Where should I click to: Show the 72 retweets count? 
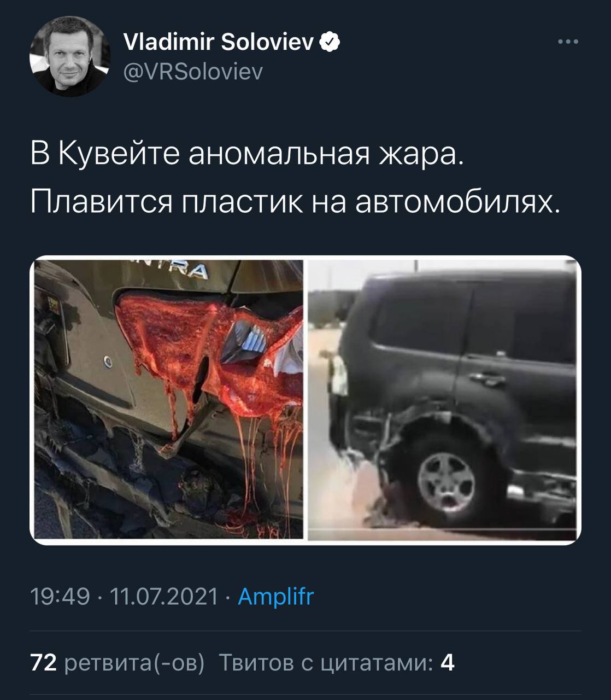pyautogui.click(x=44, y=662)
